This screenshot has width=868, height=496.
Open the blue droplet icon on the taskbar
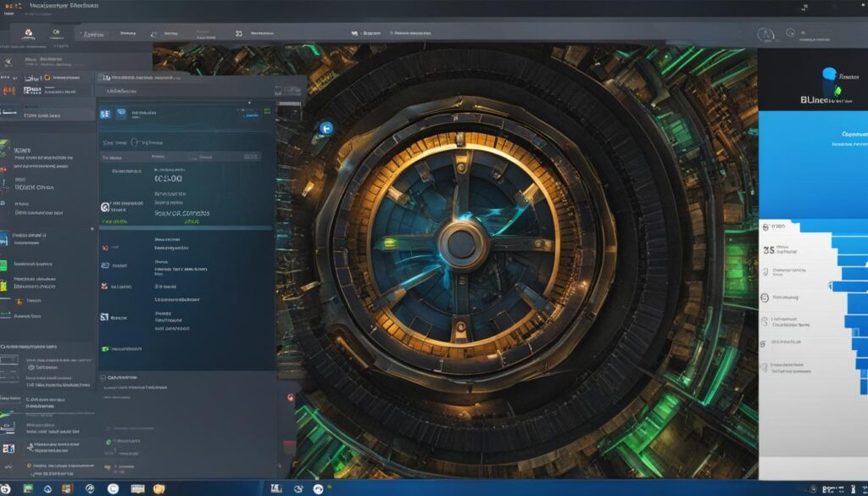click(x=48, y=489)
